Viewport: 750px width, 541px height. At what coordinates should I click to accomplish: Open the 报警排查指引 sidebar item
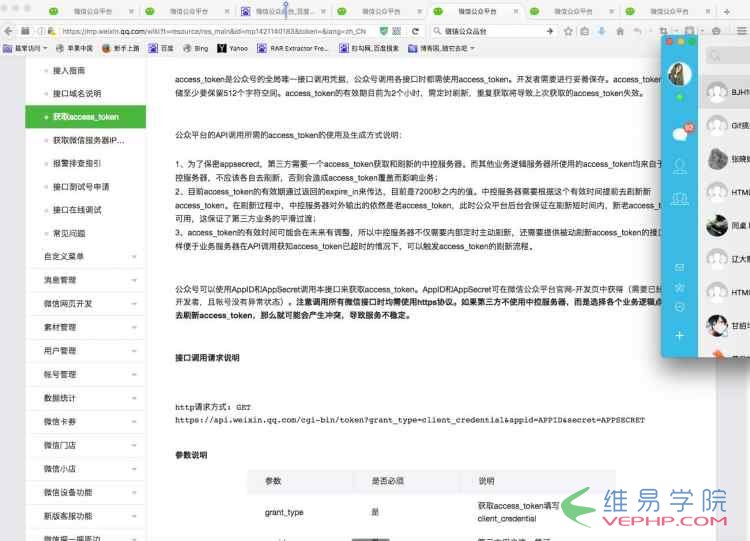point(77,163)
